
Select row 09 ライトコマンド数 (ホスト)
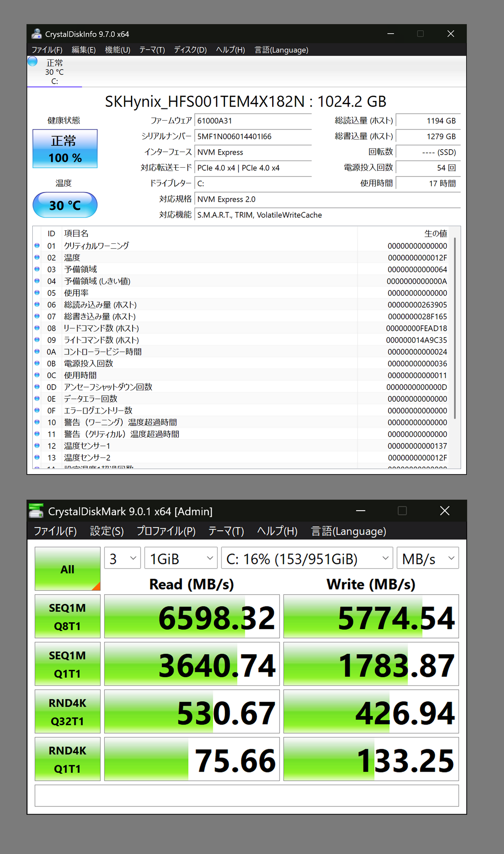click(241, 340)
